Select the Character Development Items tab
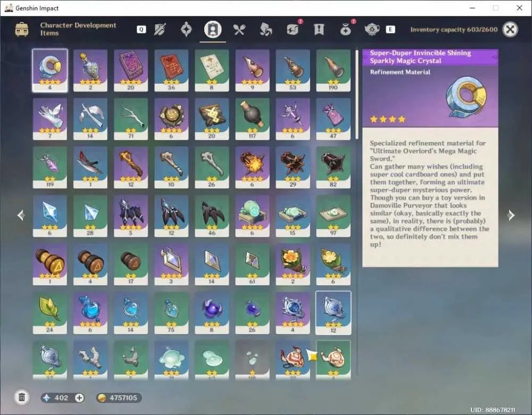Image resolution: width=532 pixels, height=415 pixels. [x=213, y=29]
